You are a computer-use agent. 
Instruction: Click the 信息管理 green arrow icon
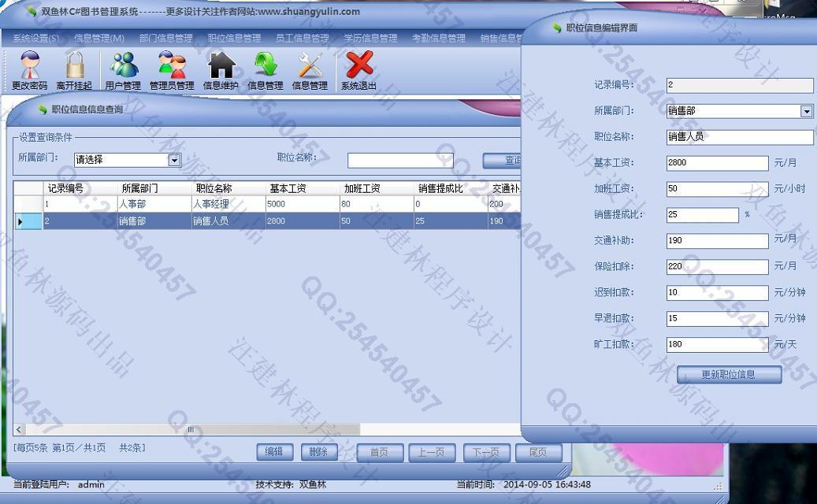[266, 71]
